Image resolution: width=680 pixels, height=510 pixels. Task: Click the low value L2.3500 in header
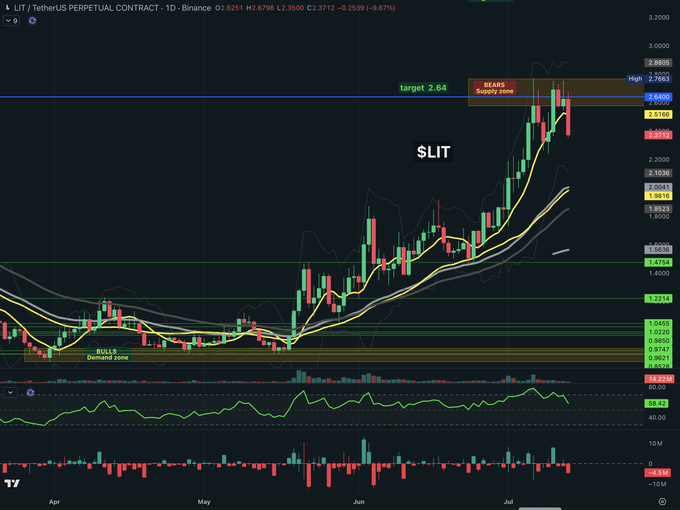pyautogui.click(x=291, y=8)
